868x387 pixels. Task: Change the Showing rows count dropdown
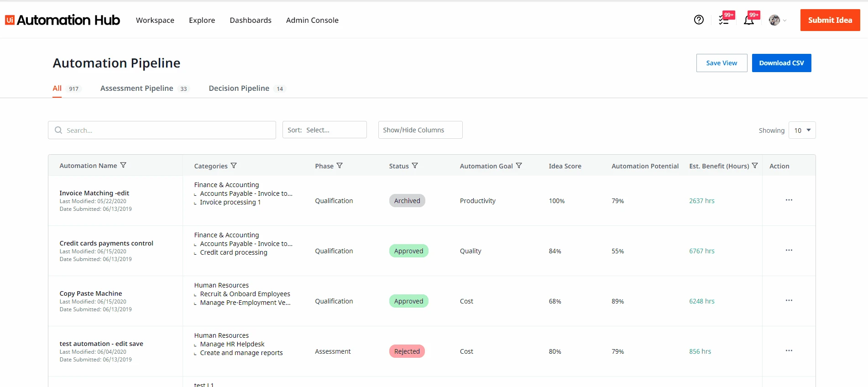(x=802, y=130)
